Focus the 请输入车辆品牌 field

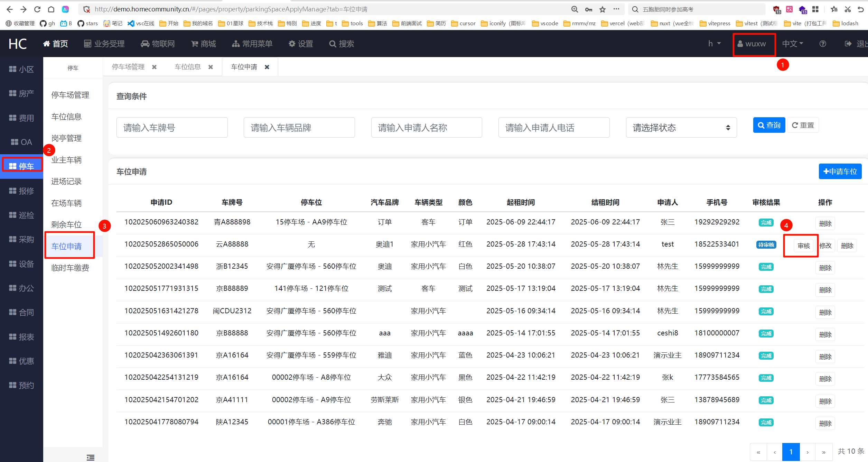299,128
